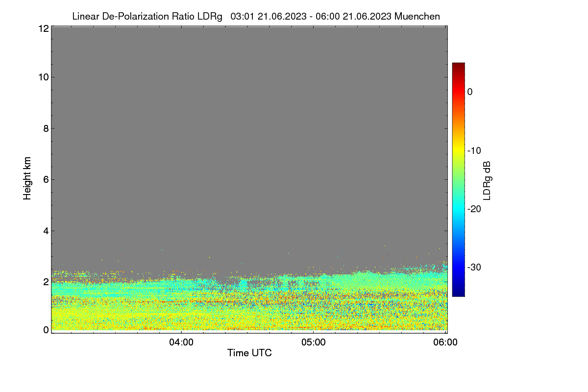Click the Time UTC axis title
The height and width of the screenshot is (392, 588).
click(249, 353)
